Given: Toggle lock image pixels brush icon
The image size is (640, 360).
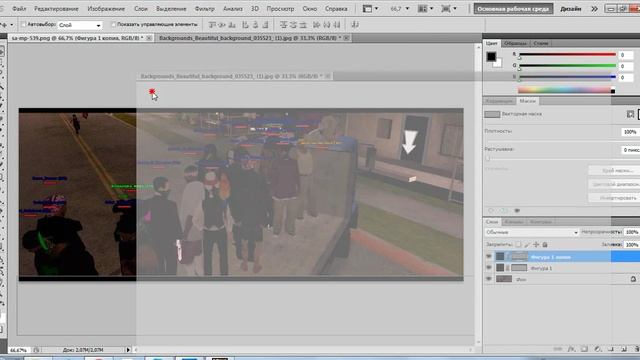Looking at the screenshot, I should point(527,244).
